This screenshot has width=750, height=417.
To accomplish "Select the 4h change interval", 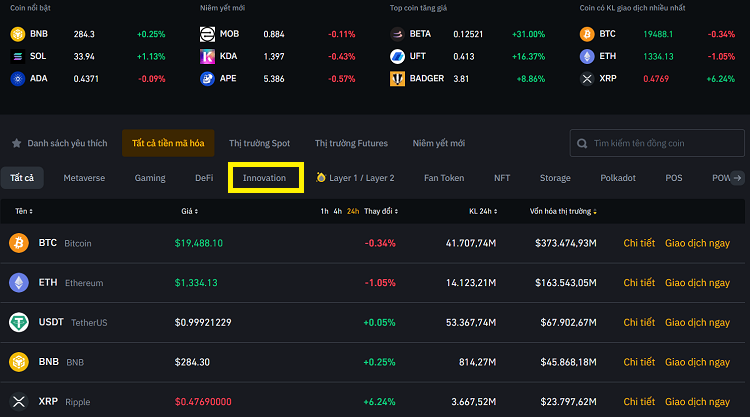I will click(x=338, y=211).
